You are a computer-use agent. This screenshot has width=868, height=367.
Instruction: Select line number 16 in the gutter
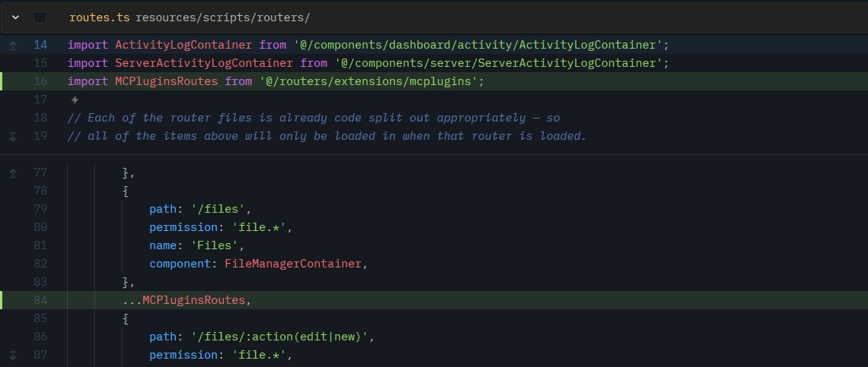40,81
